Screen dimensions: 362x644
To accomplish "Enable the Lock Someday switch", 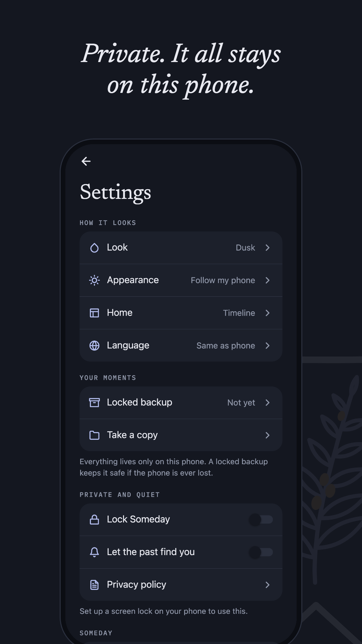I will tap(261, 520).
